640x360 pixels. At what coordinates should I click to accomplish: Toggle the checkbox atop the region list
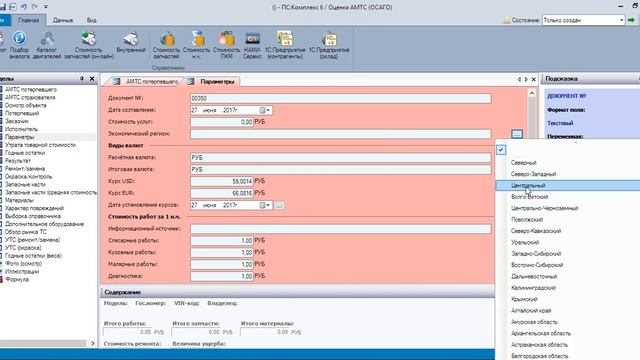[501, 150]
